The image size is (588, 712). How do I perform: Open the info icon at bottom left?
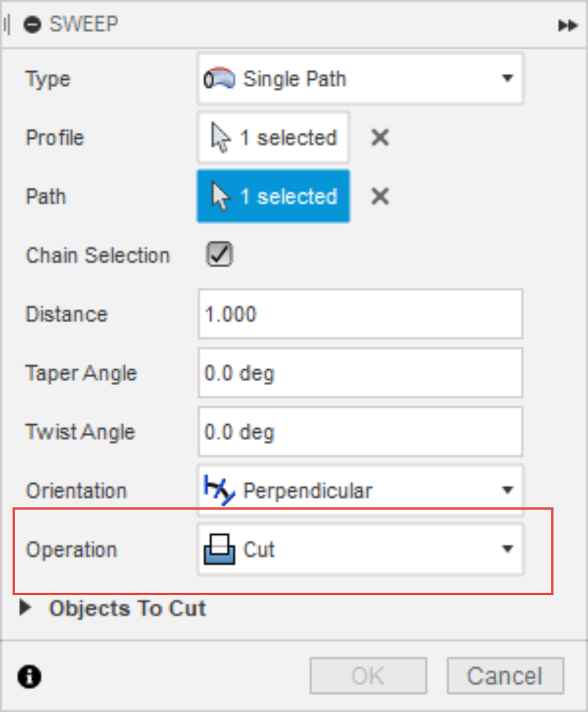30,676
